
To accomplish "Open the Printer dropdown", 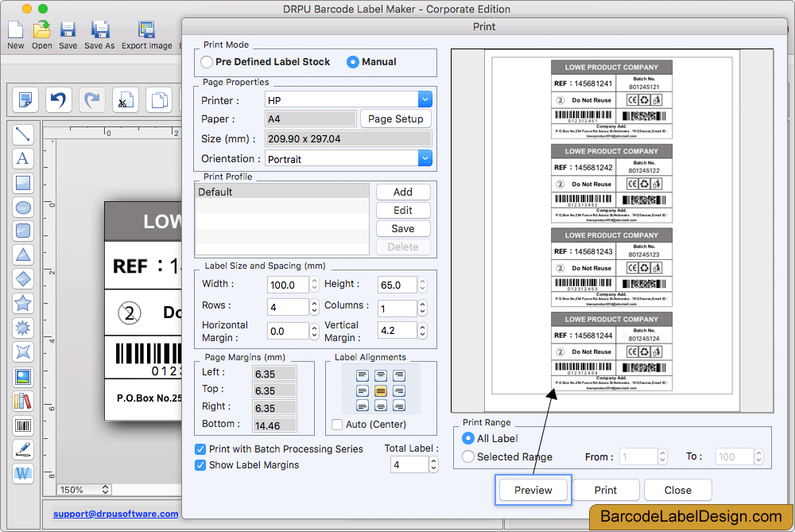I will [x=425, y=100].
